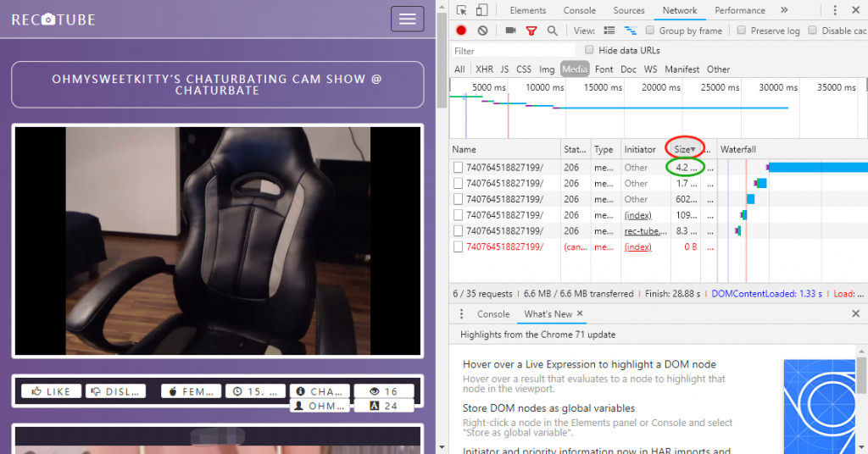Enable Preserve log checkbox

coord(741,30)
